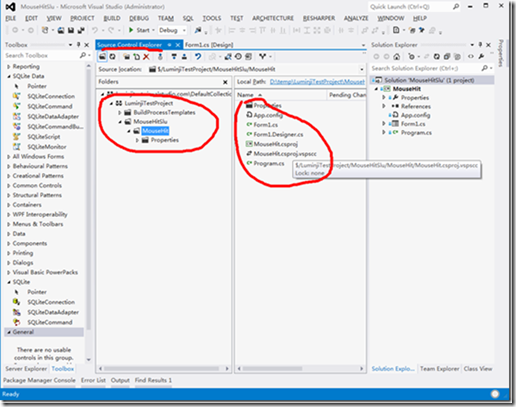Click the Save All icon in main toolbar
The width and height of the screenshot is (516, 407).
pos(81,30)
